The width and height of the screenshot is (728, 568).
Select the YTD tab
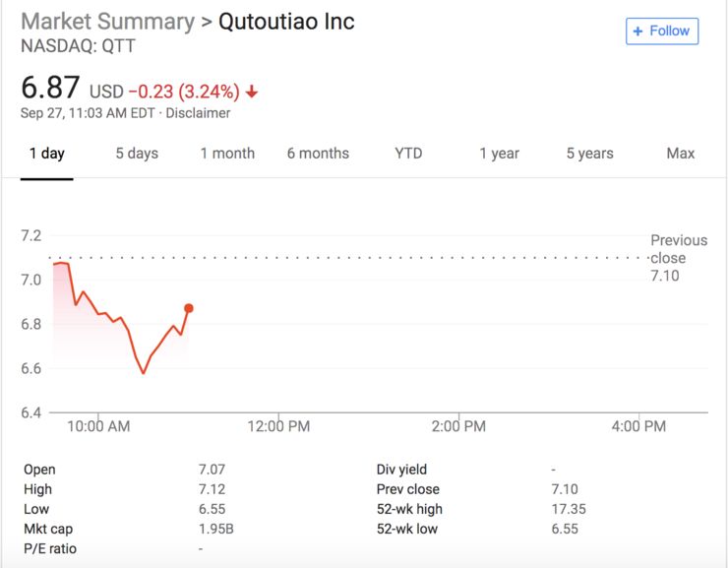click(408, 154)
